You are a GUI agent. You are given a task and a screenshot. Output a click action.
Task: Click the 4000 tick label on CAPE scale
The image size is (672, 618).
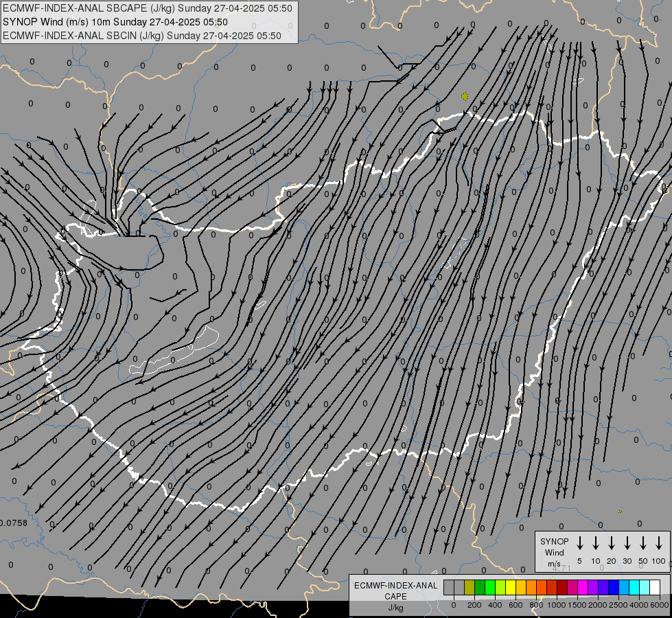[x=639, y=605]
